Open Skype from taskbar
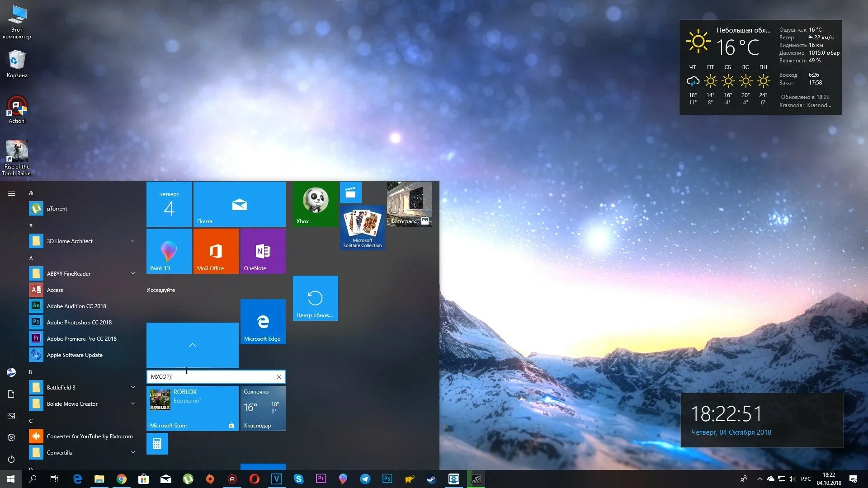This screenshot has width=868, height=488. [298, 479]
